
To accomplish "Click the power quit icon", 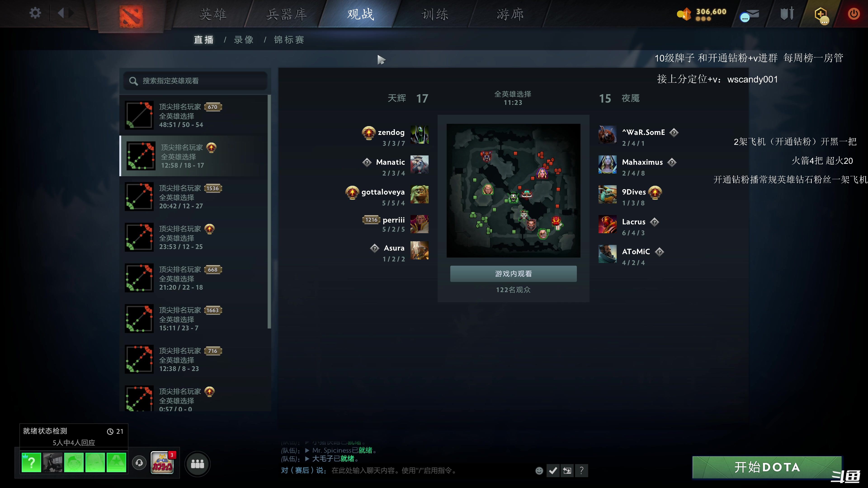I will click(854, 14).
